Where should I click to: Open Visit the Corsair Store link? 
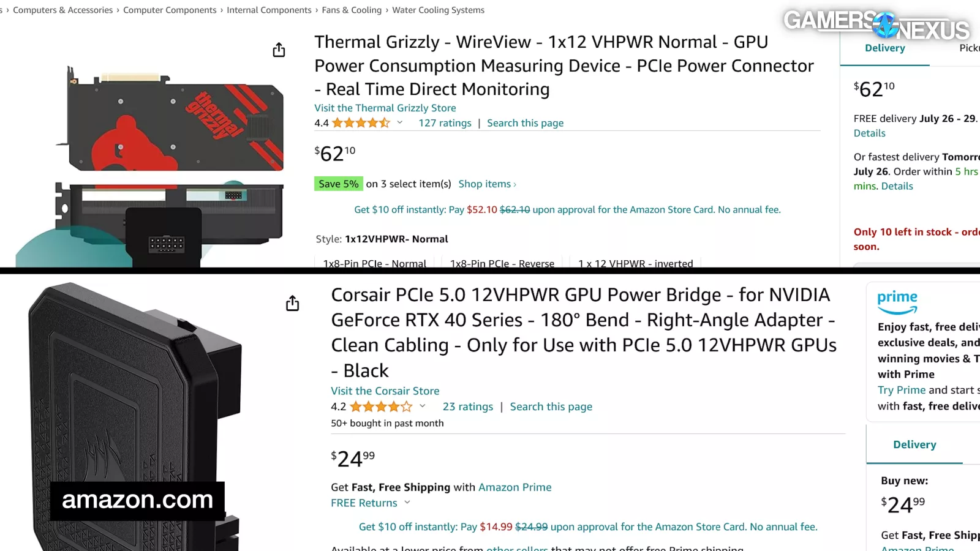click(x=385, y=391)
